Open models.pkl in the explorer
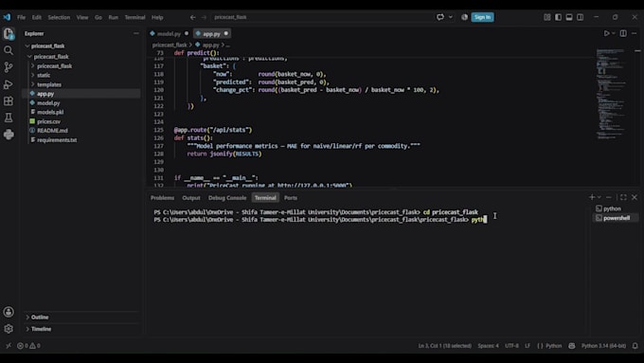 tap(50, 112)
